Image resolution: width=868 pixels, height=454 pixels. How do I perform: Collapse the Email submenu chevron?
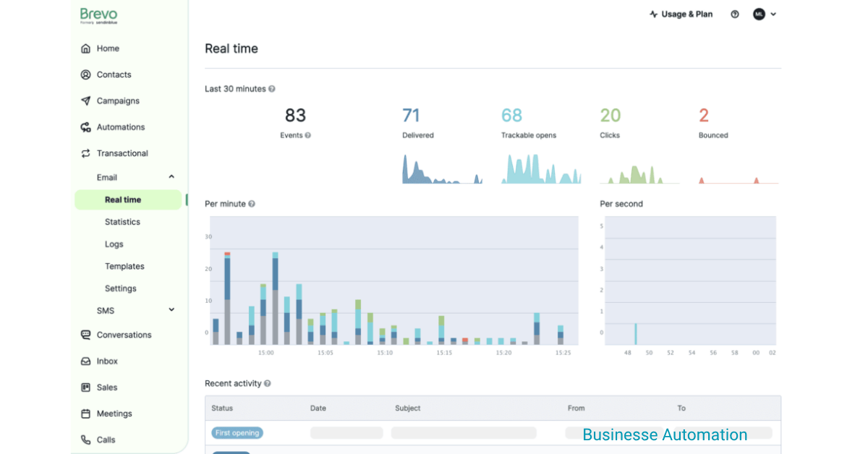(x=171, y=177)
